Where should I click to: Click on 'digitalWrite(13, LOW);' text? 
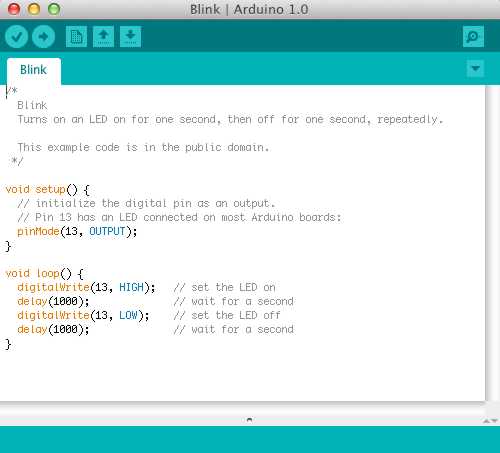tap(83, 315)
